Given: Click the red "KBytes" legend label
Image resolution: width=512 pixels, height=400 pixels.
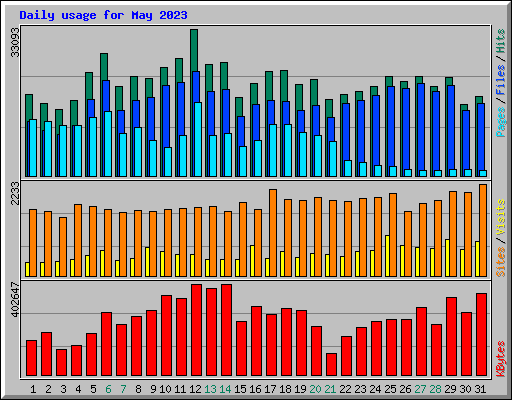Looking at the screenshot, I should click(x=501, y=359).
